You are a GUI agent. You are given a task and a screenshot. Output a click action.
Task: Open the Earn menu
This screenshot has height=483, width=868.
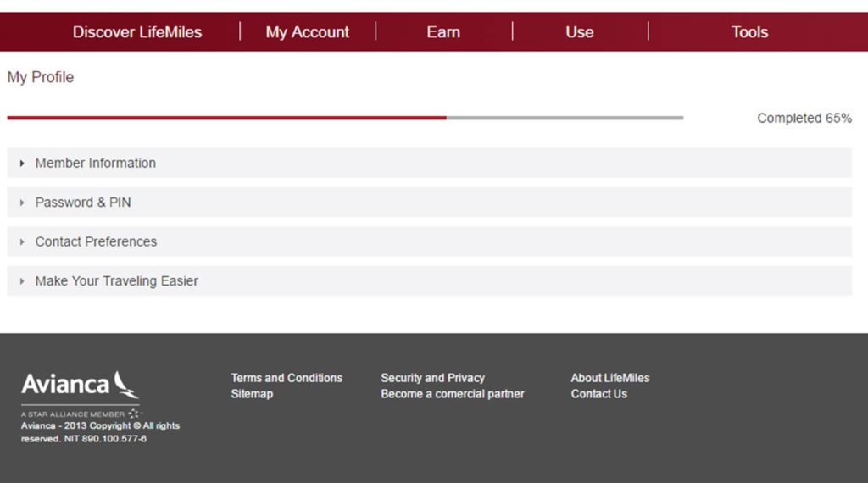click(443, 32)
